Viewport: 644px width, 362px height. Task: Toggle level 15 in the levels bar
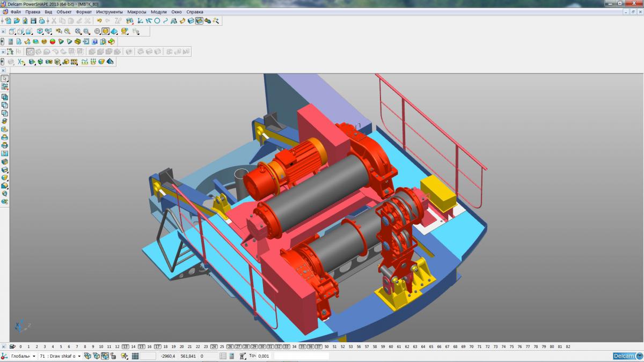[x=141, y=347]
